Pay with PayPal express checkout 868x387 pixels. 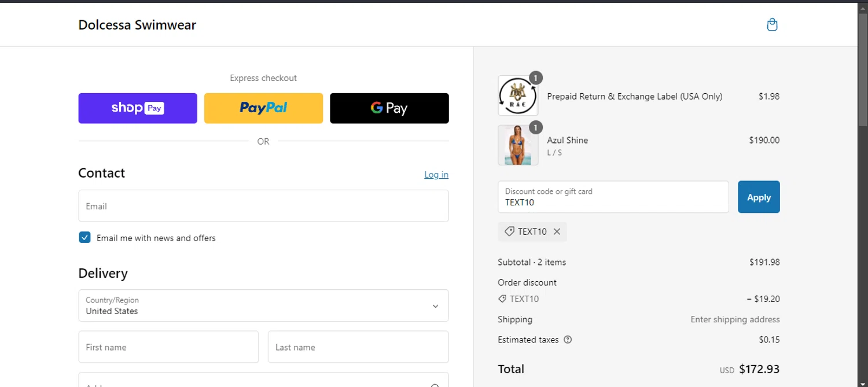click(263, 108)
